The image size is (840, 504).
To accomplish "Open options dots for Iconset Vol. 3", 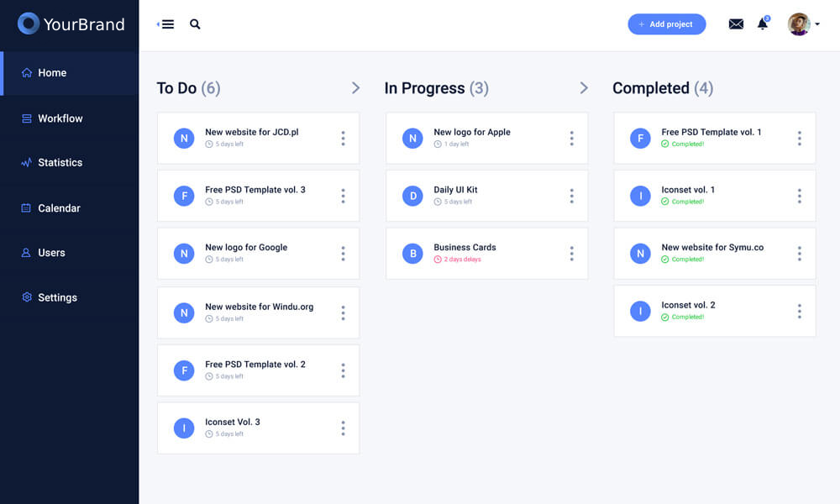I will (x=343, y=428).
